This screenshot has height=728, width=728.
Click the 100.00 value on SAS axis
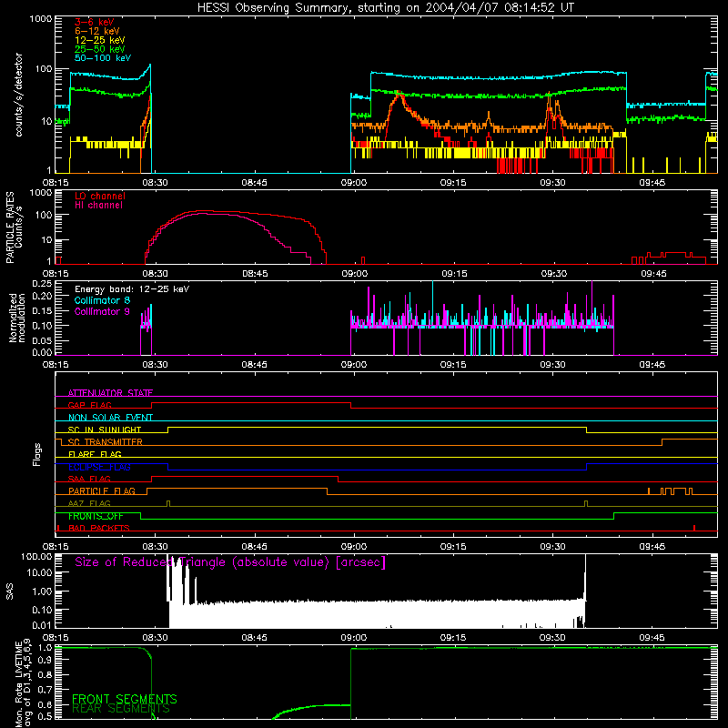pos(37,556)
